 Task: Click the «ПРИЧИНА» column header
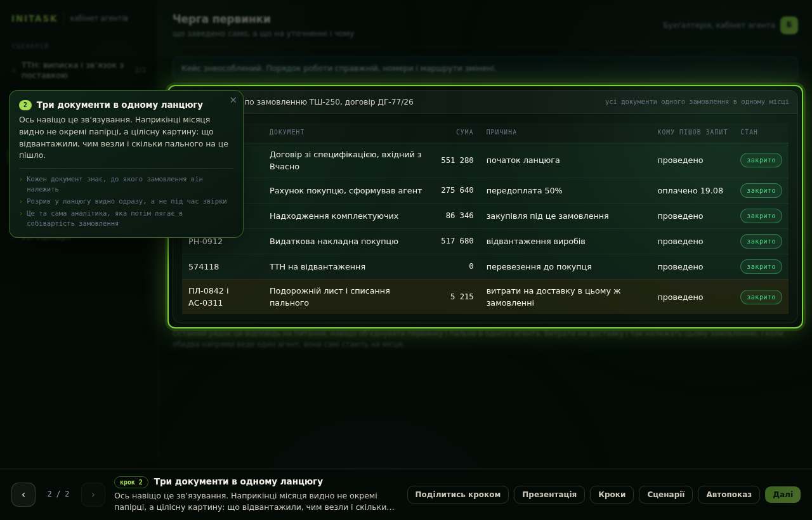click(502, 133)
